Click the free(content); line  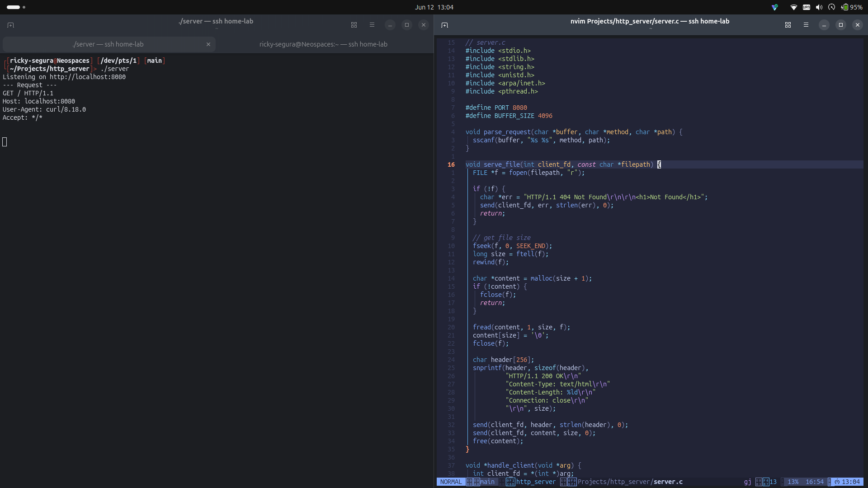498,441
